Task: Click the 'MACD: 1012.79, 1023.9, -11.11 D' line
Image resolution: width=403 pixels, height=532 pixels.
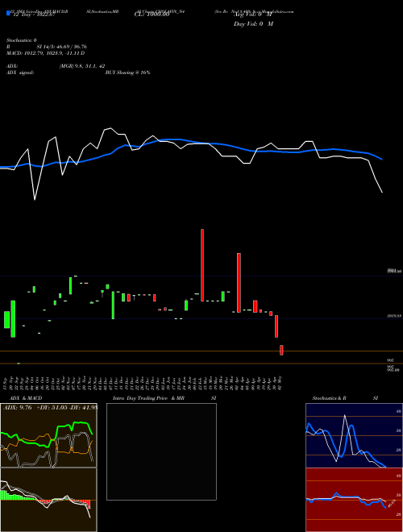Action: [45, 53]
